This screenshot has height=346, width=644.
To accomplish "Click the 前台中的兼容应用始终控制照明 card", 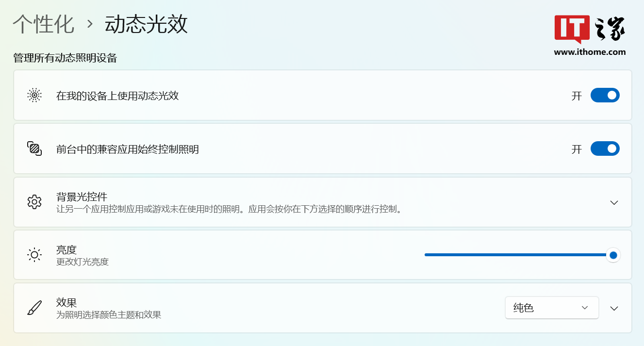I will click(291, 148).
